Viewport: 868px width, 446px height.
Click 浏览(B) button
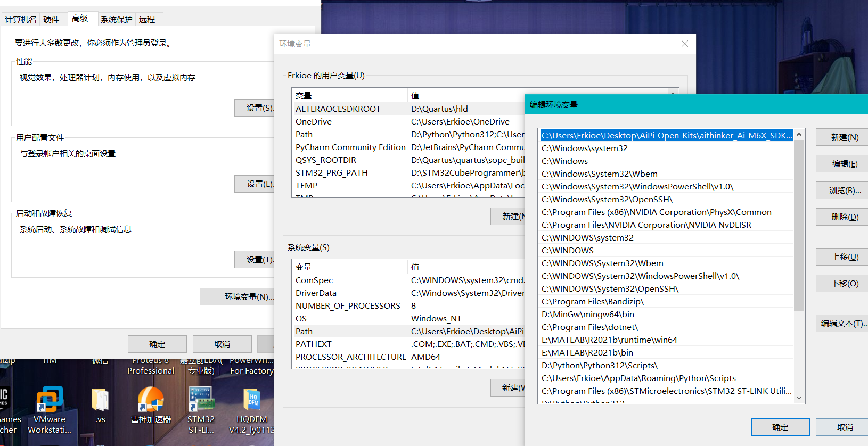tap(843, 190)
